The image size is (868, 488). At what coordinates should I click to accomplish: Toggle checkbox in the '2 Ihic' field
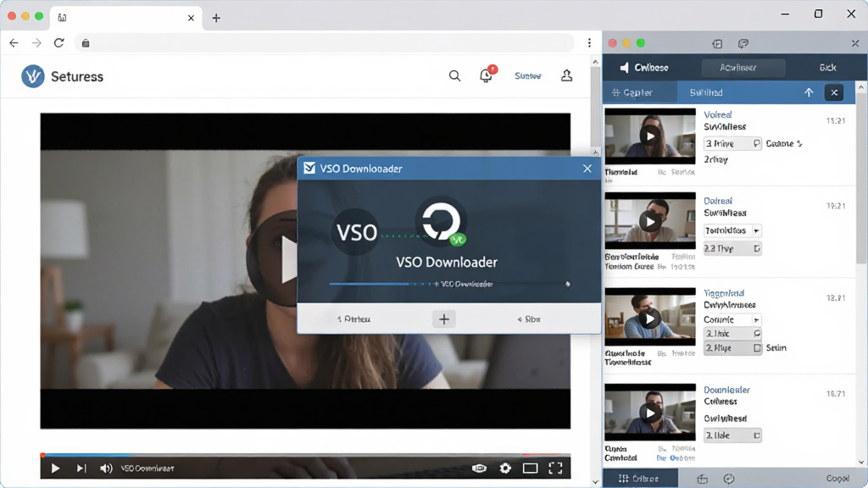pyautogui.click(x=757, y=334)
